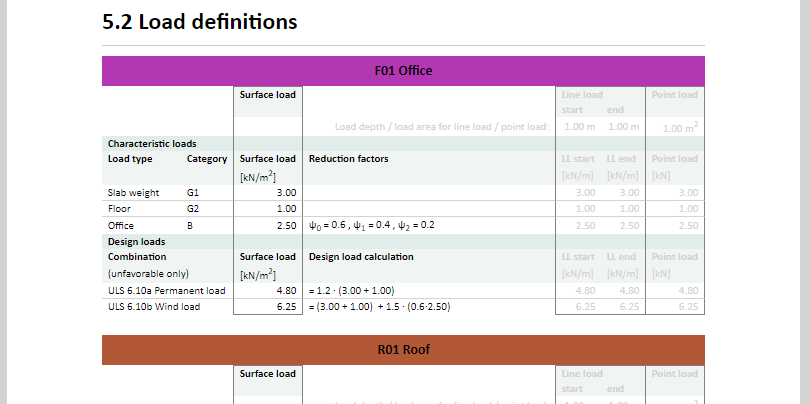Click the "Load depth / load area" label
This screenshot has height=404, width=810.
(x=441, y=127)
